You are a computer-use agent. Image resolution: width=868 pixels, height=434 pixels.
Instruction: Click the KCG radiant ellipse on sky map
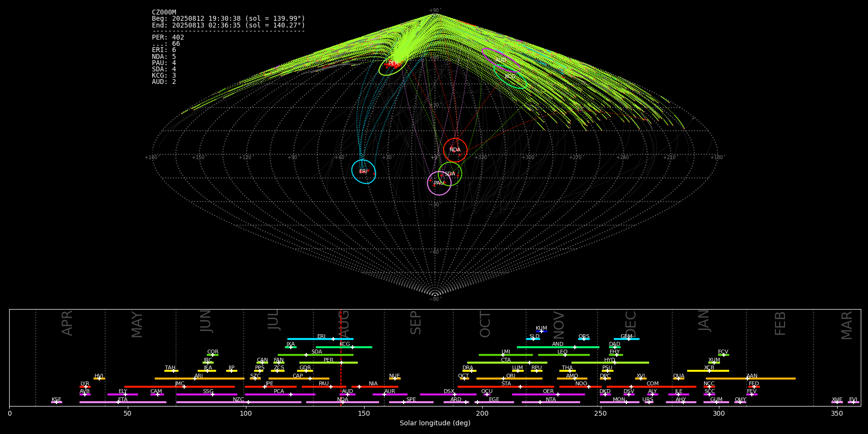click(510, 76)
